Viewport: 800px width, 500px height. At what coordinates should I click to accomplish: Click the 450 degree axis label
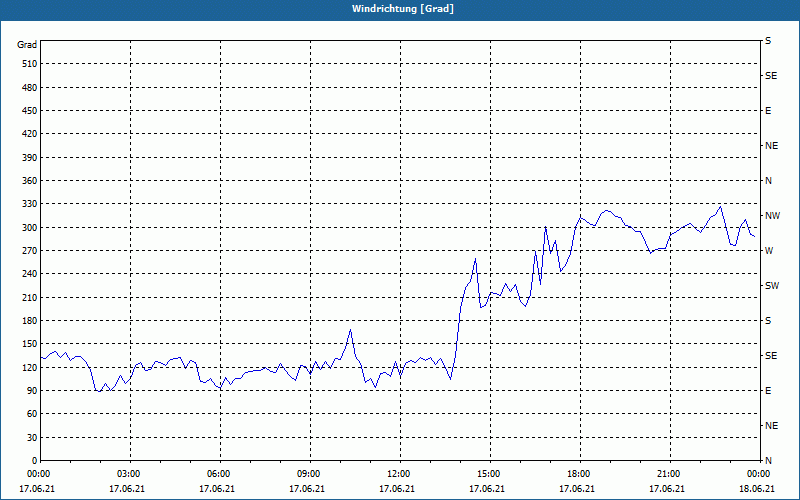30,111
